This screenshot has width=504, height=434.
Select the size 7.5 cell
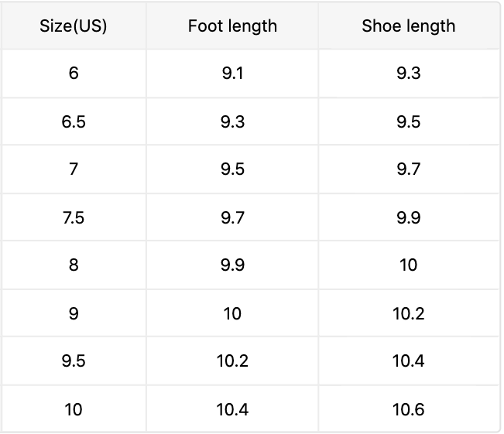[74, 217]
